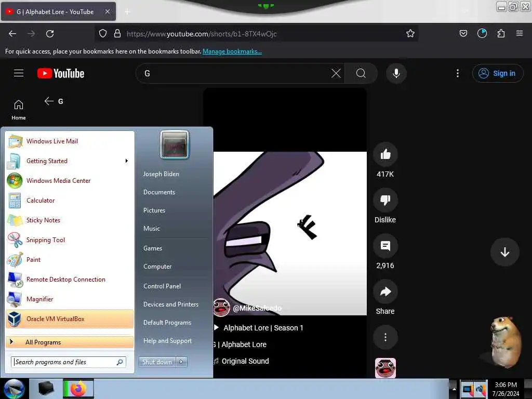
Task: Open Default Programs
Action: [x=167, y=323]
